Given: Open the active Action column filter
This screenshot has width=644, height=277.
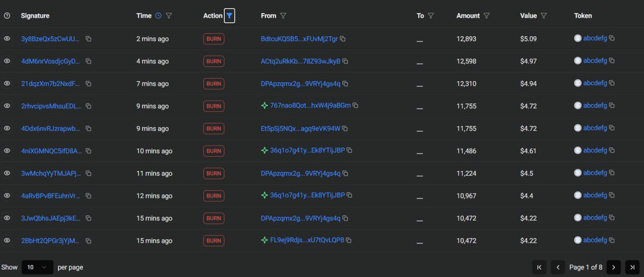Looking at the screenshot, I should [x=229, y=16].
